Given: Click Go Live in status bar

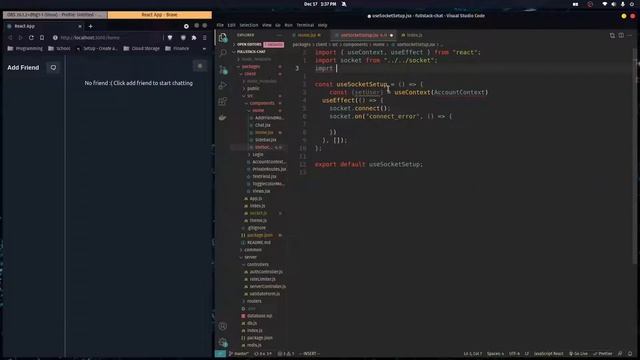Looking at the screenshot, I should [578, 353].
